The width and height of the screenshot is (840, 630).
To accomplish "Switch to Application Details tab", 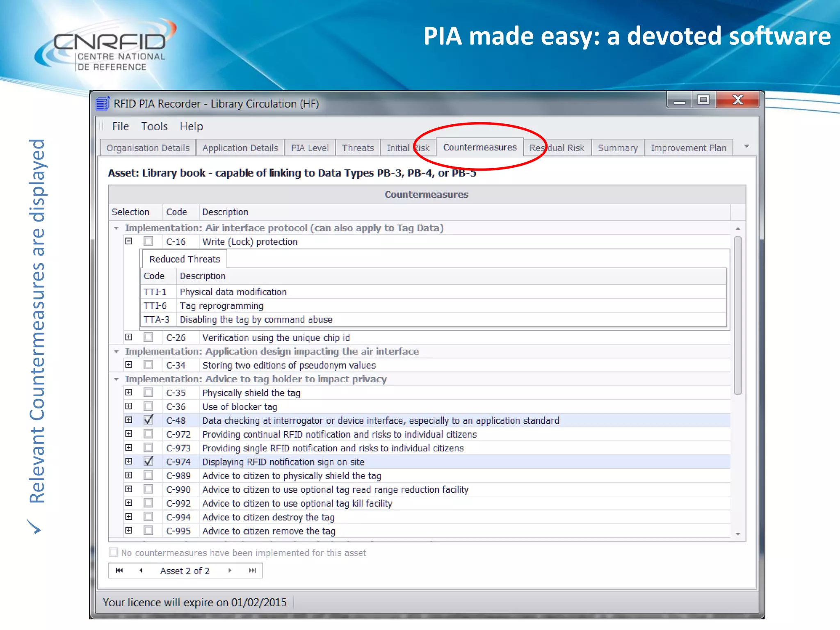I will (x=240, y=148).
